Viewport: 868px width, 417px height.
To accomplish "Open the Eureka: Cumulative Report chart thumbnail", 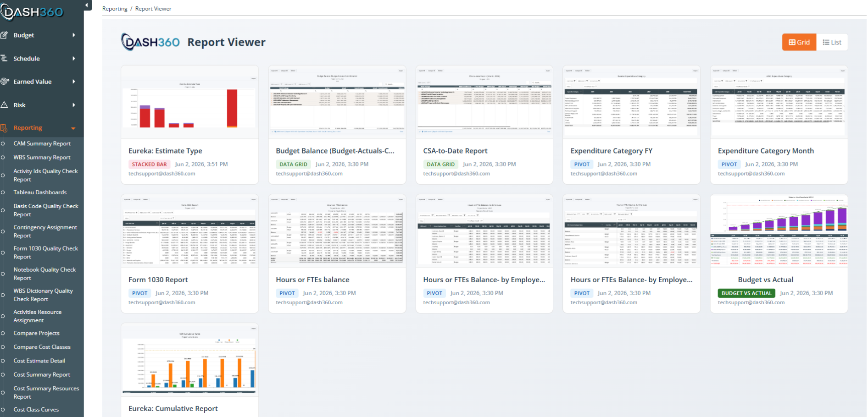I will pos(189,360).
